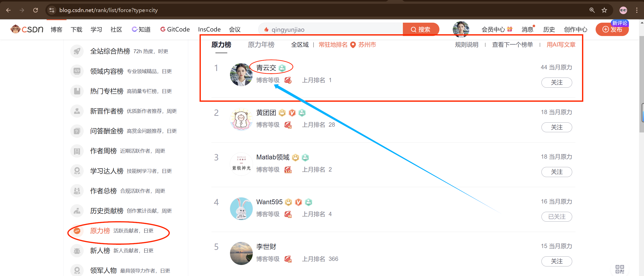Click the 发布 publish button
Image resolution: width=644 pixels, height=276 pixels.
612,29
